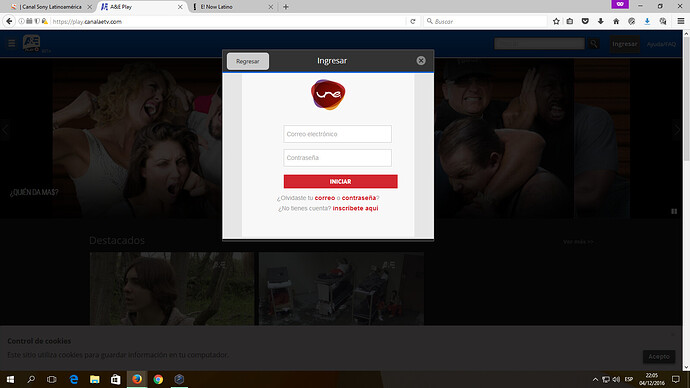Show hidden tray icons chevron
The height and width of the screenshot is (388, 690).
pyautogui.click(x=595, y=379)
